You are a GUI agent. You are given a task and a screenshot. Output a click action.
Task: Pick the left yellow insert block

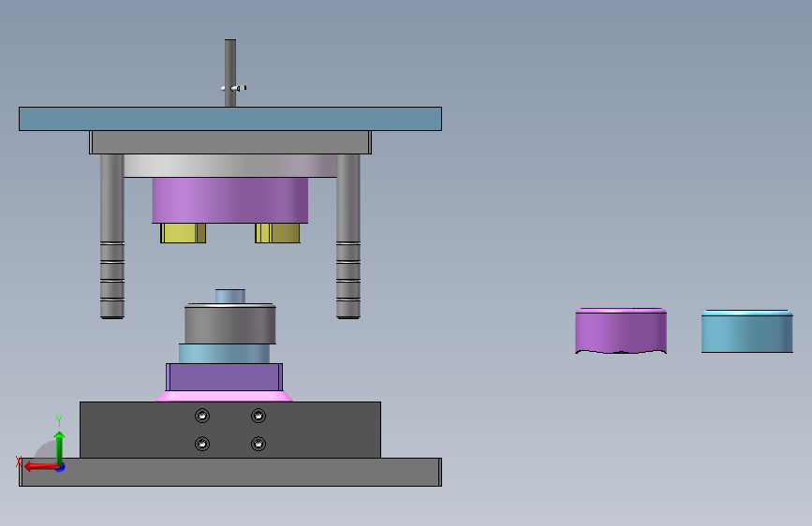[184, 233]
